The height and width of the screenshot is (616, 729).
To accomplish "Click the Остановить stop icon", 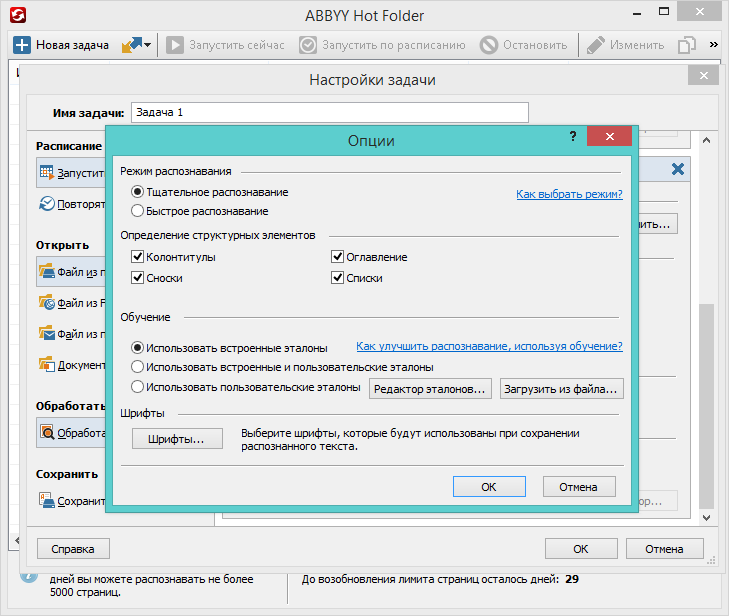I will (x=489, y=45).
